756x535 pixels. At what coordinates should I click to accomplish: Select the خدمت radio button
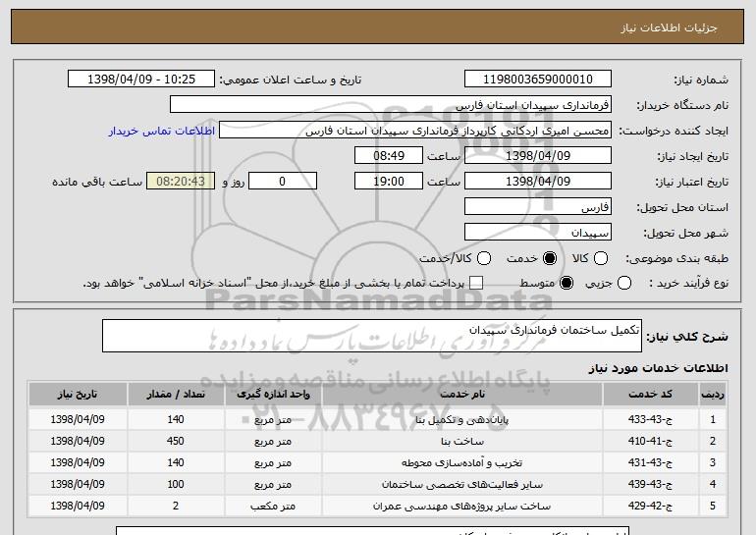click(549, 258)
